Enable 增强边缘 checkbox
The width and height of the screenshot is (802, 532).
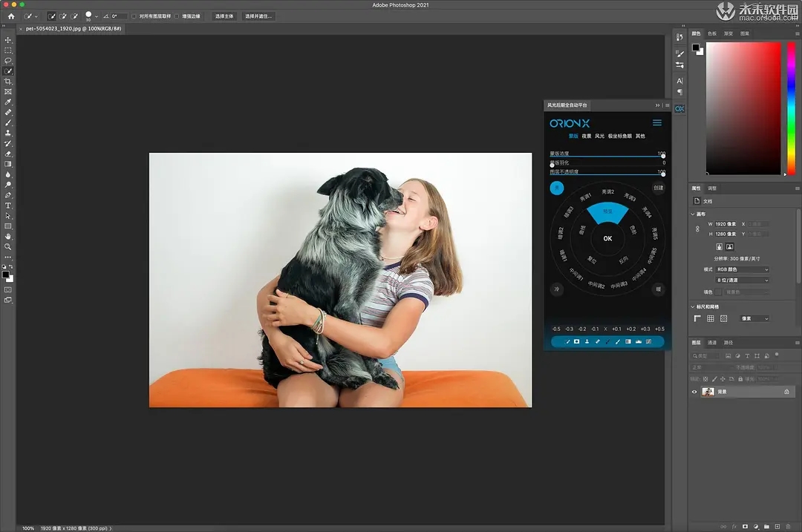177,16
